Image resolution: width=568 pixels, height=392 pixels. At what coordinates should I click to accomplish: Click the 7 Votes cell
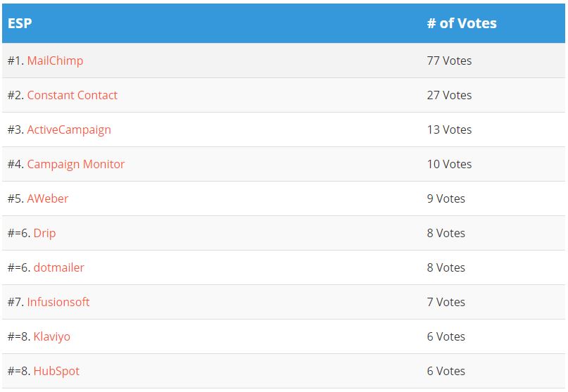[x=446, y=302]
